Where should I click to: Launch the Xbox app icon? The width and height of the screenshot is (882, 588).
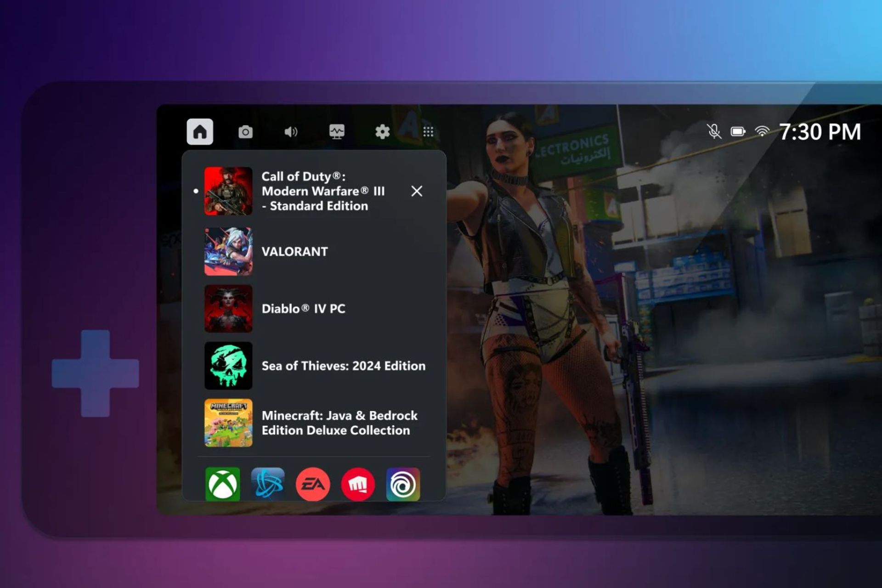pos(223,484)
